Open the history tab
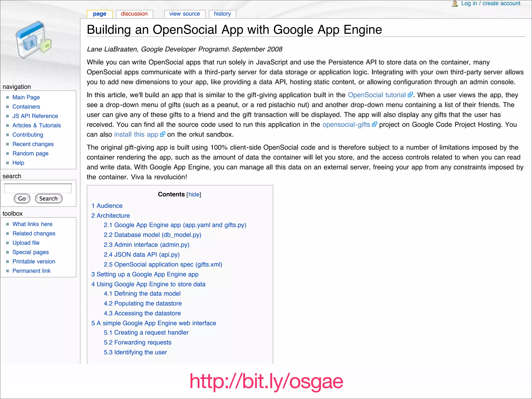This screenshot has width=532, height=399. point(222,14)
